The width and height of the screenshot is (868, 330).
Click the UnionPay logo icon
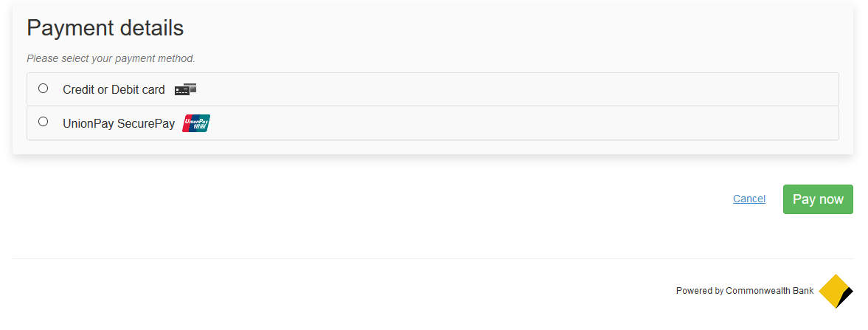196,123
